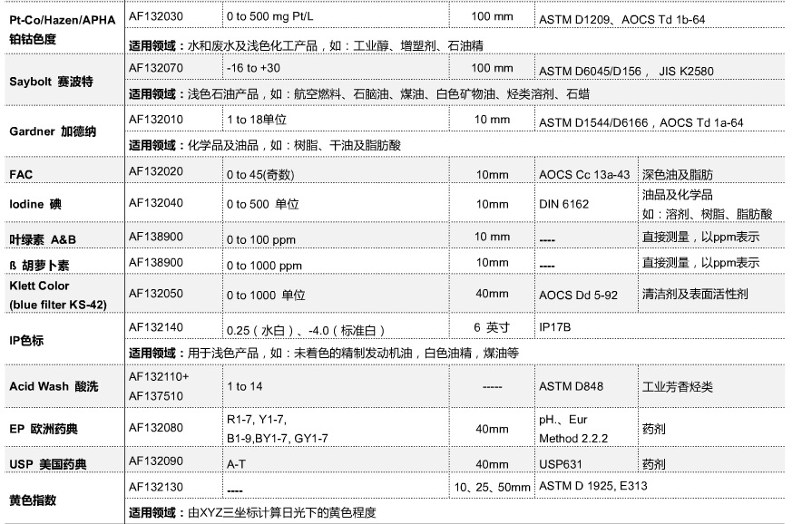Select the 油品及化学品 application text

point(678,195)
